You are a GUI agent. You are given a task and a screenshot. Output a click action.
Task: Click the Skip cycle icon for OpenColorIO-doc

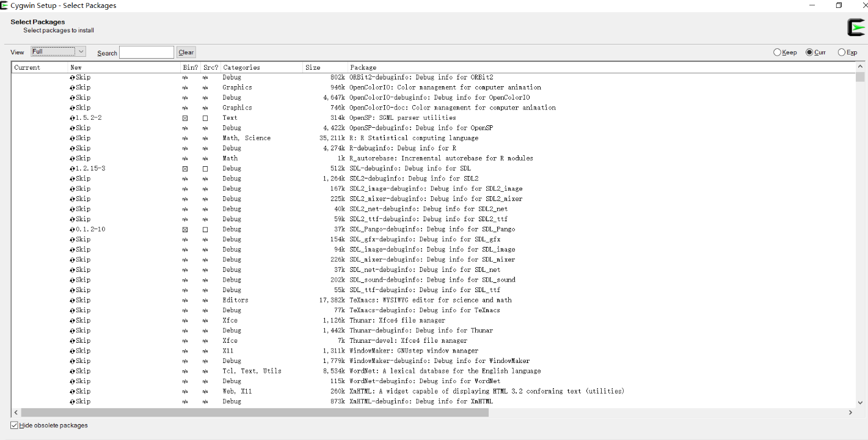click(x=73, y=108)
